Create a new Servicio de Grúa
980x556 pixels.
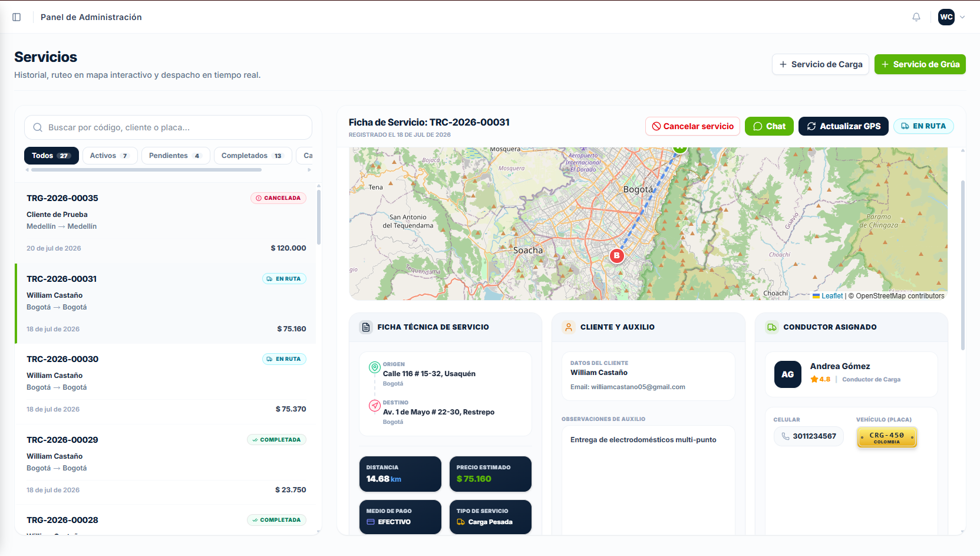[920, 64]
